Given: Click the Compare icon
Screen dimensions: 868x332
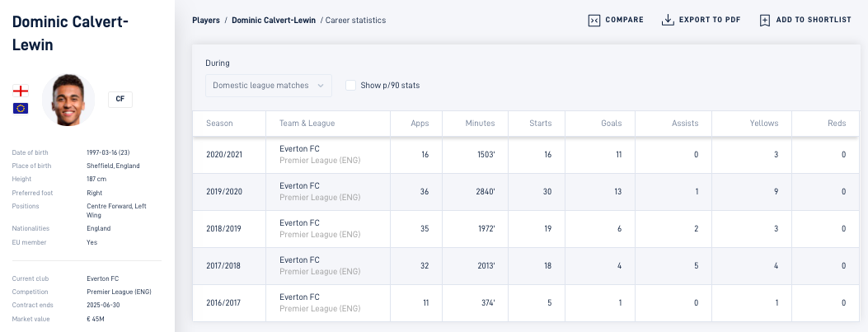Looking at the screenshot, I should point(594,21).
